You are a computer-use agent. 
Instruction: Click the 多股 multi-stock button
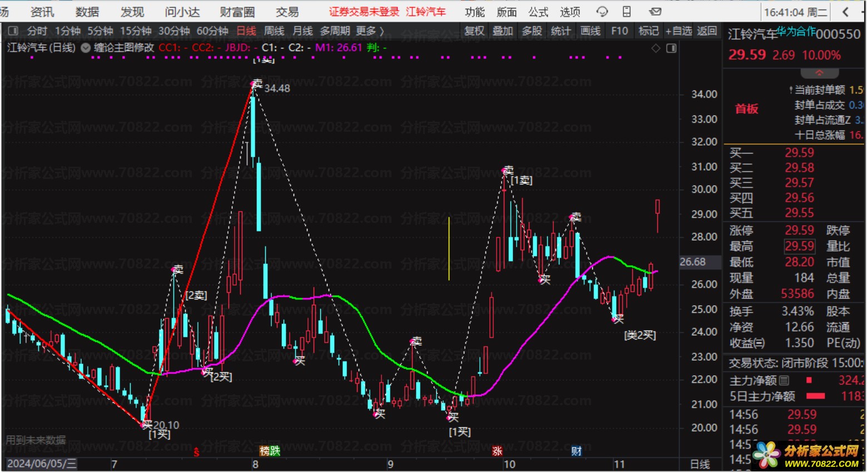pyautogui.click(x=532, y=31)
